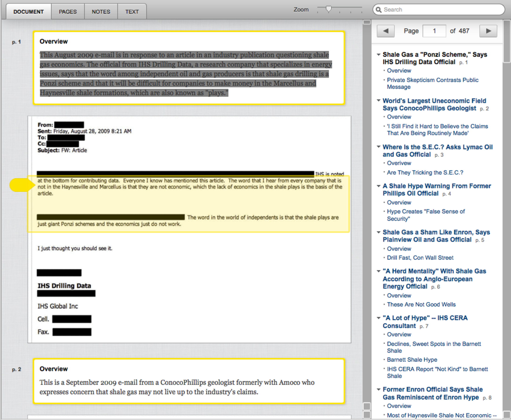
Task: Collapse A Shale Hype Warning section
Action: coord(379,186)
